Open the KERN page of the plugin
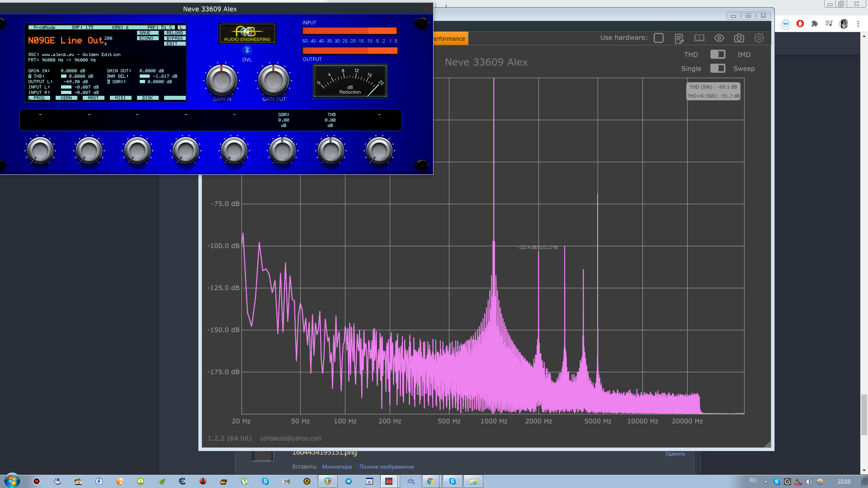Screen dimensions: 868x488 [x=66, y=98]
